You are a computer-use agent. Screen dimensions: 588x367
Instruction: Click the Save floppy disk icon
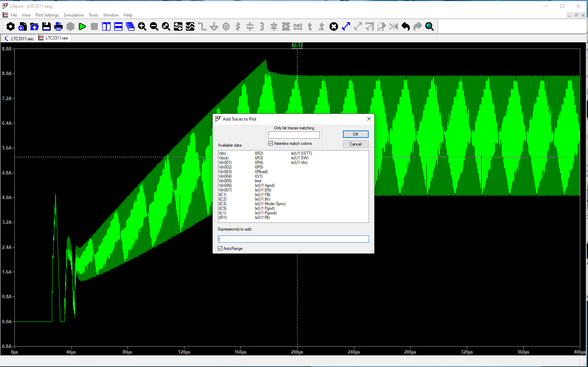[46, 26]
